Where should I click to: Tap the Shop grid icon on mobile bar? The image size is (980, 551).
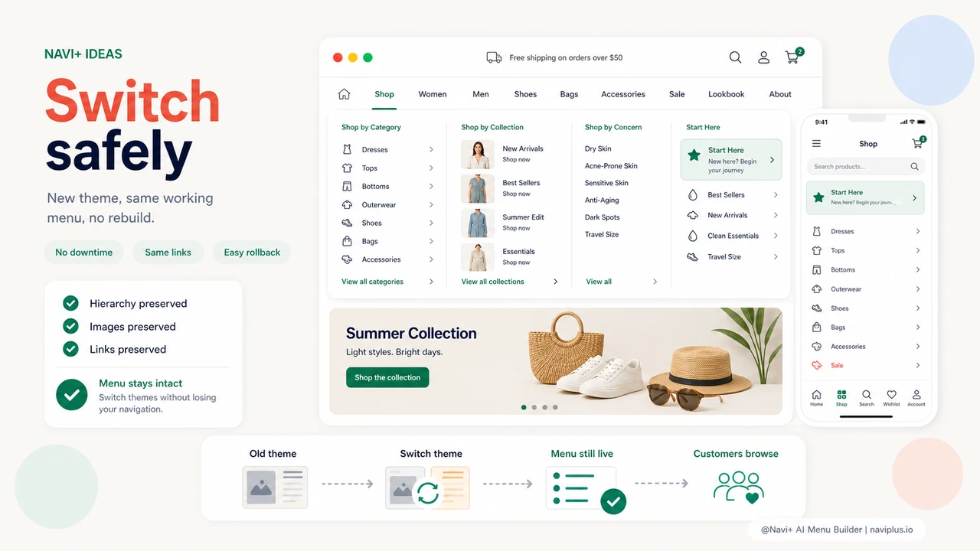click(x=841, y=395)
